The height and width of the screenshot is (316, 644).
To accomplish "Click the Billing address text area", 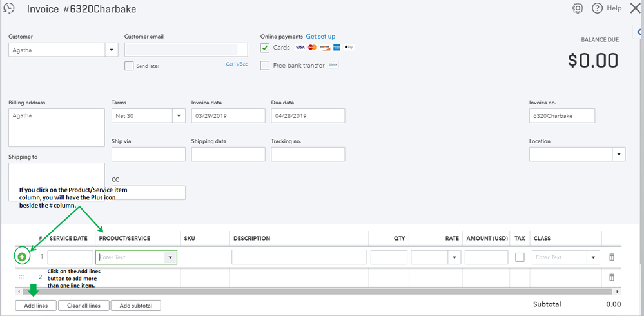I will (57, 128).
